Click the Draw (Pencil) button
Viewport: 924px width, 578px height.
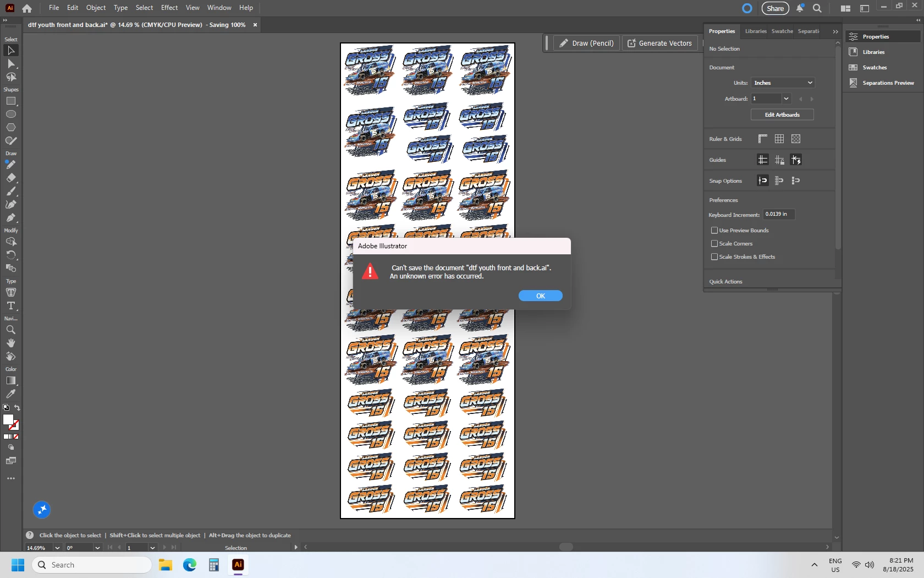[x=587, y=43]
